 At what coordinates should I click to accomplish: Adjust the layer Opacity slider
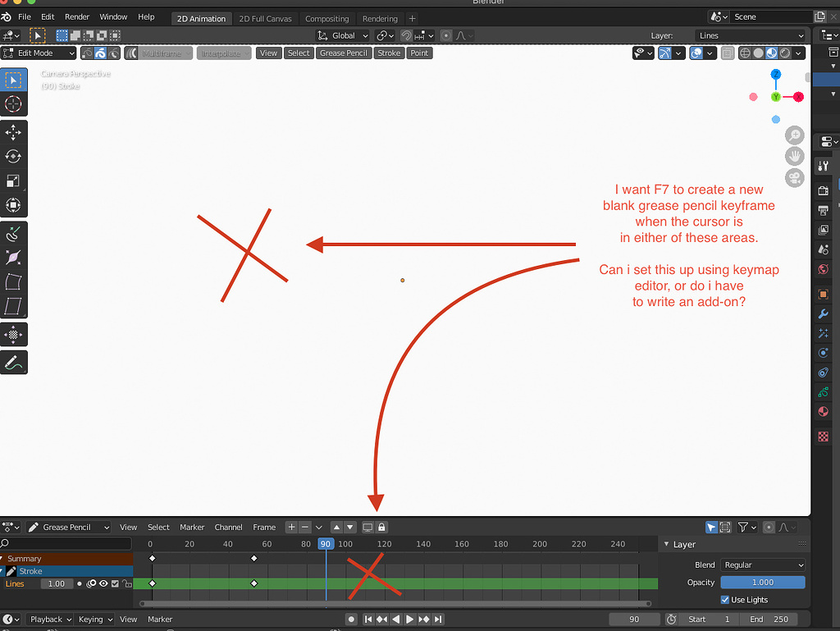point(763,583)
